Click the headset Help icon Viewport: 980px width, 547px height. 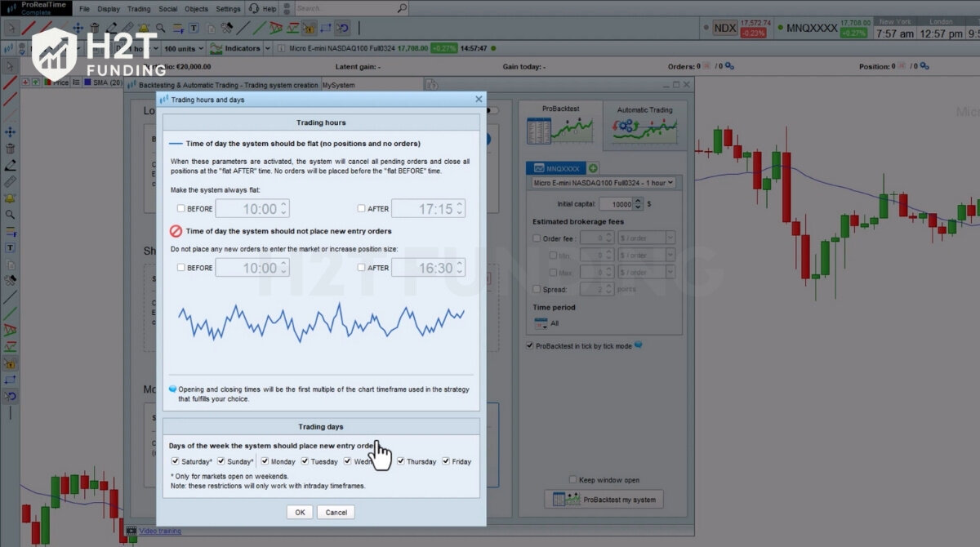click(x=253, y=9)
